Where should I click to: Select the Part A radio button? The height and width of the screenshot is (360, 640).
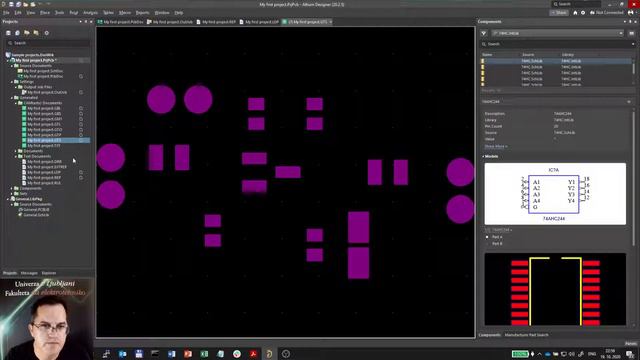coord(487,237)
